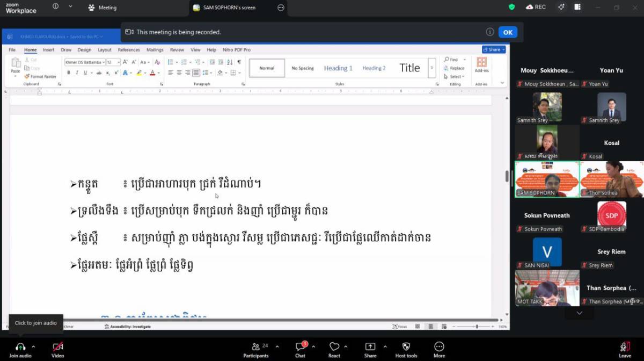Click the Sort icon in Paragraph group

click(x=230, y=62)
